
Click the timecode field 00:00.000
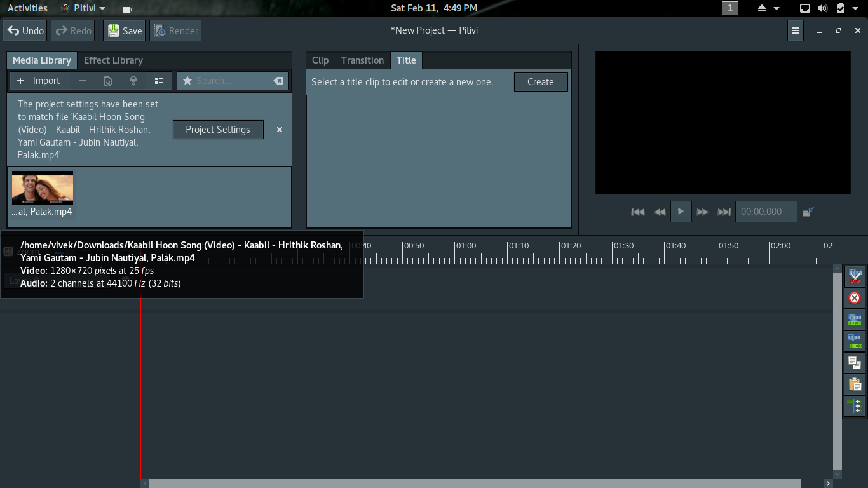[x=766, y=212]
